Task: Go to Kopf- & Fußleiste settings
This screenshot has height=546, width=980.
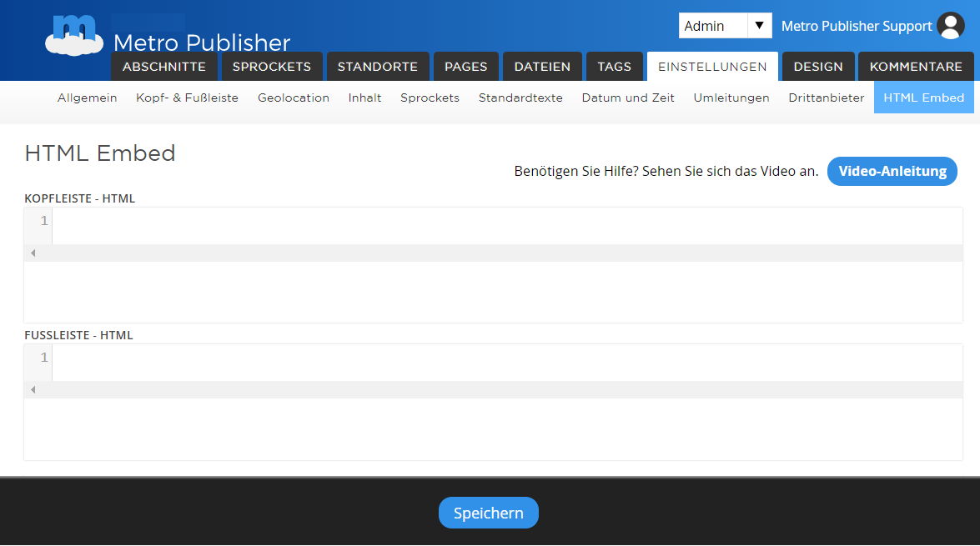Action: 187,98
